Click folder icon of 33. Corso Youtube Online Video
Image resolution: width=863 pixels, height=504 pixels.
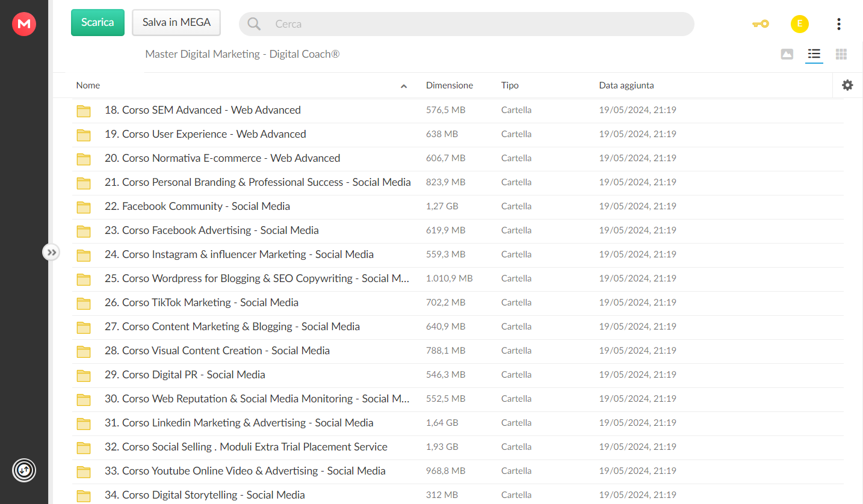(x=84, y=472)
